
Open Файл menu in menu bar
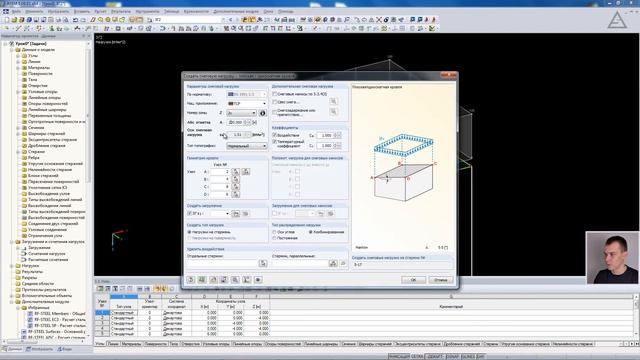coord(16,11)
